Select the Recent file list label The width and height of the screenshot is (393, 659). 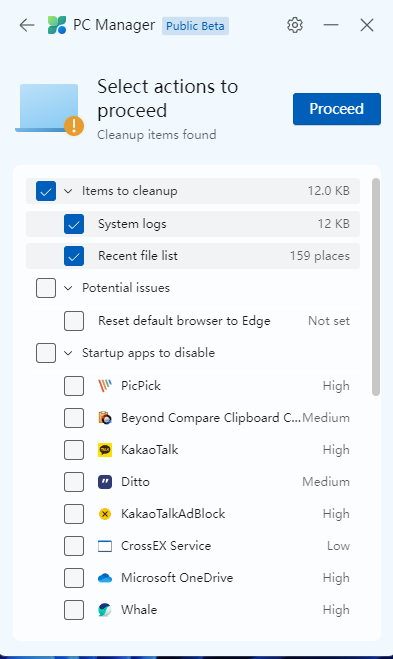pos(138,256)
